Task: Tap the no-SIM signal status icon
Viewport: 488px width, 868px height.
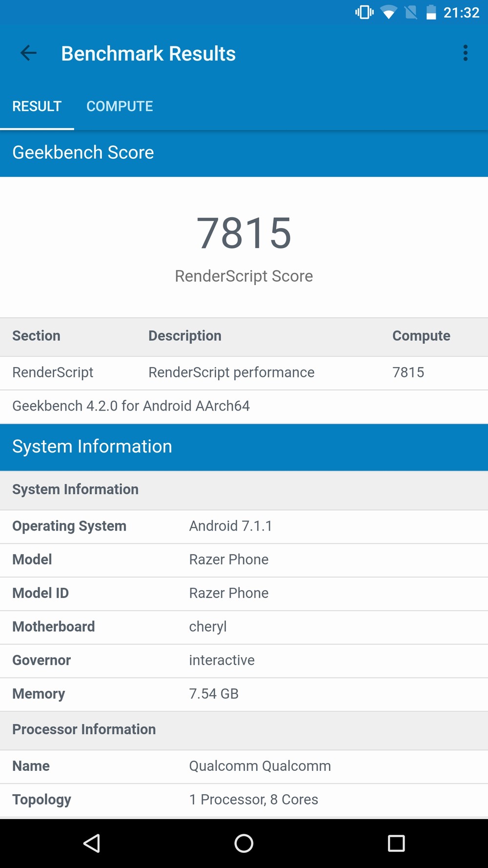Action: (x=411, y=13)
